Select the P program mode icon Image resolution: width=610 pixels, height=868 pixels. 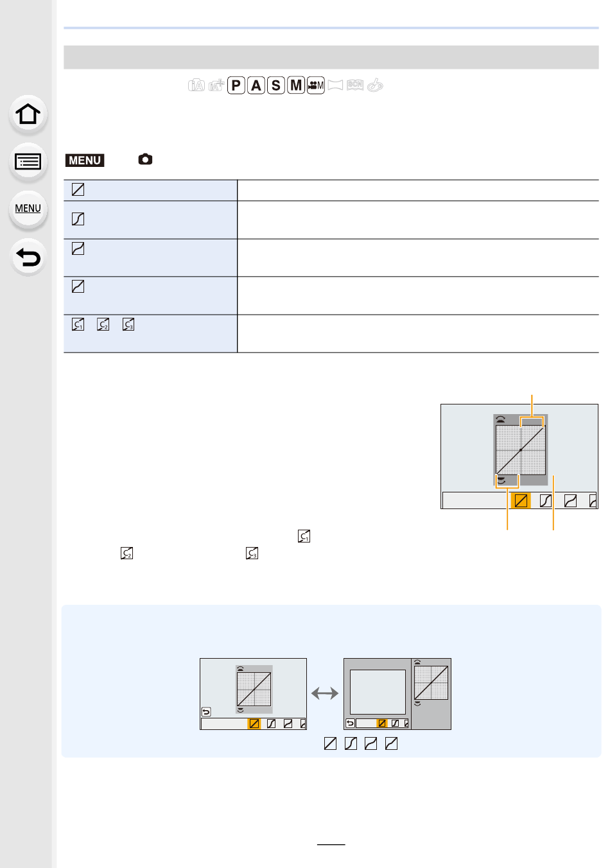pos(236,85)
